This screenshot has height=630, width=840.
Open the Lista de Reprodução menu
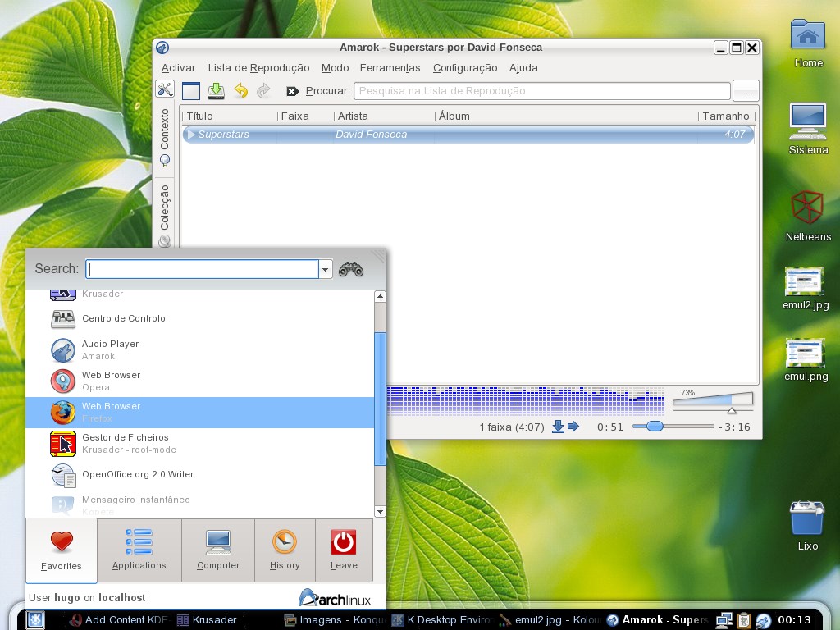tap(258, 68)
